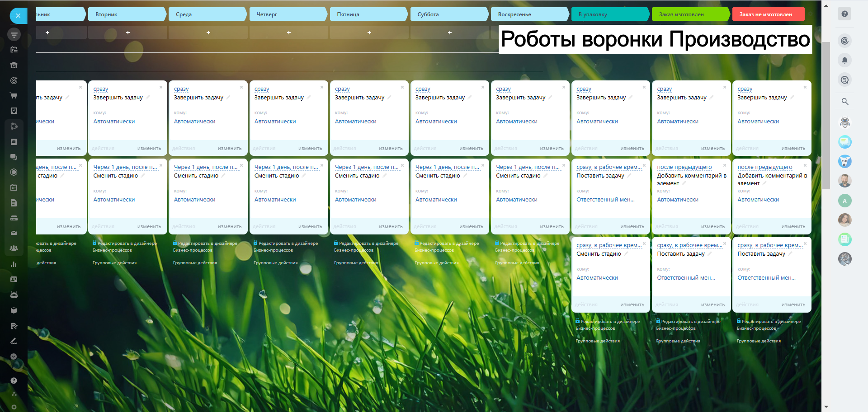This screenshot has width=868, height=412.
Task: Remove Вторник's 'Сменить стадию' robot with X
Action: pos(161,165)
